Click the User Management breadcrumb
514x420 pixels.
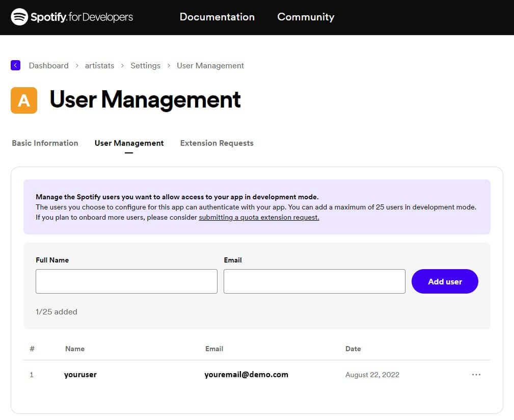[x=210, y=66]
